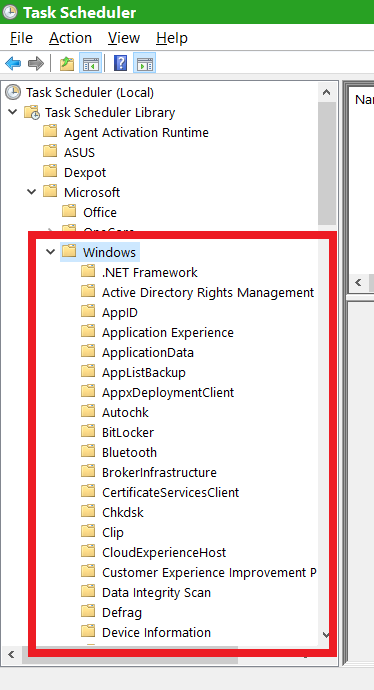Select the Application Experience folder
Viewport: 374px width, 690px height.
(x=168, y=332)
